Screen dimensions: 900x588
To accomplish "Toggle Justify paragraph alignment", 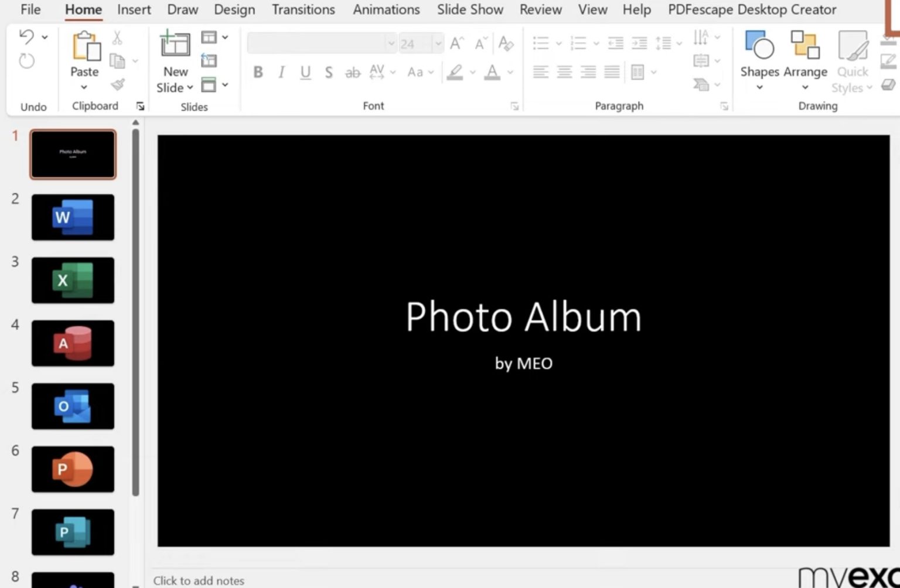I will pyautogui.click(x=611, y=72).
